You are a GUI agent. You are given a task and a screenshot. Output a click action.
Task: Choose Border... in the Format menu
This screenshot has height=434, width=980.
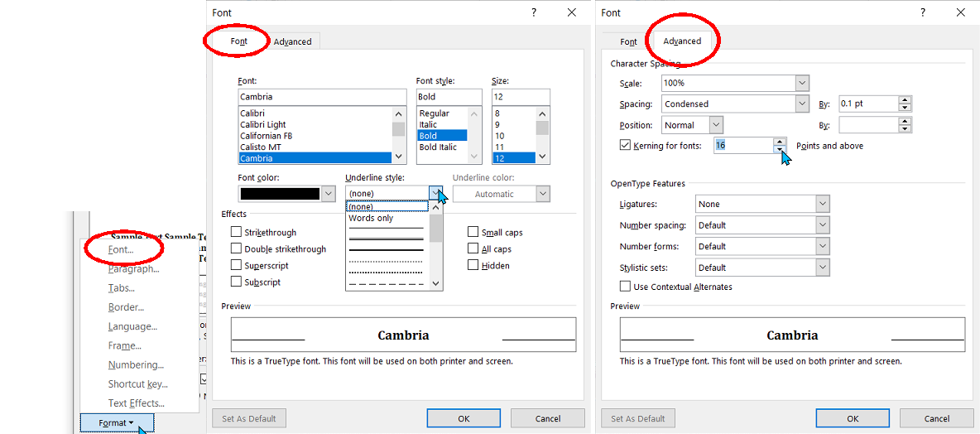point(126,307)
